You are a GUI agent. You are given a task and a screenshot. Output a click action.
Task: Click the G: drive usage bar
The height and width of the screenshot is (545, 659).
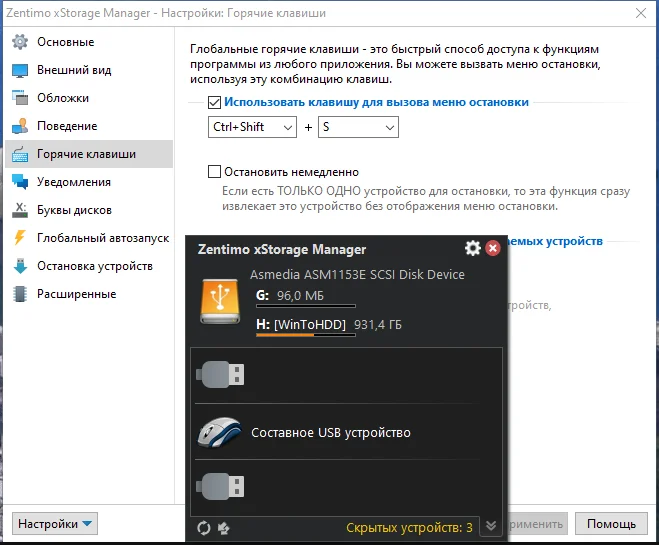[306, 306]
